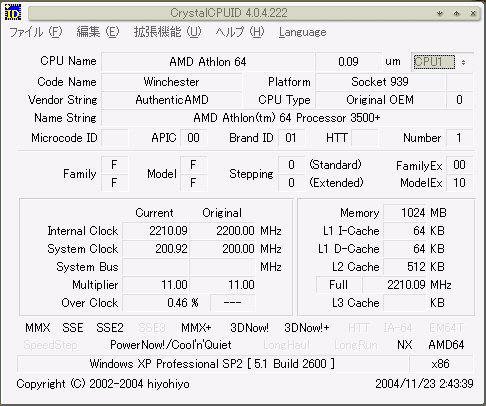Click the Memory 1024 MB value
Screen dimensions: 486x406
[405, 213]
